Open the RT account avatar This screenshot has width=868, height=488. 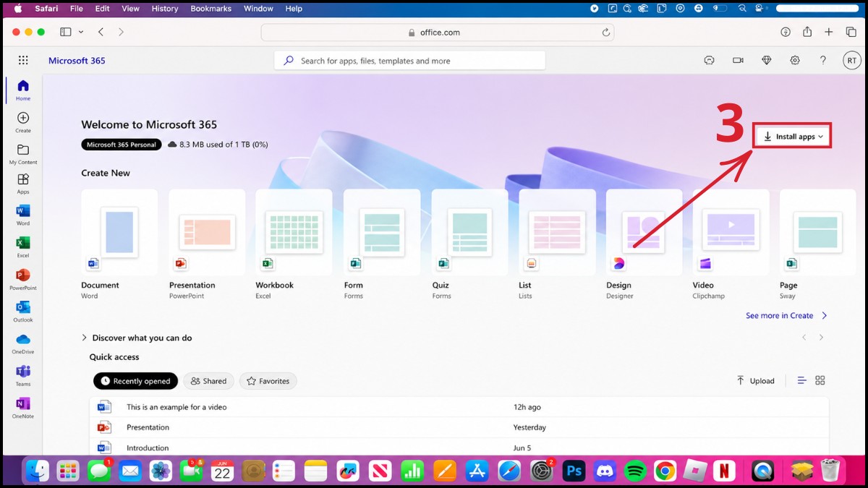[852, 61]
